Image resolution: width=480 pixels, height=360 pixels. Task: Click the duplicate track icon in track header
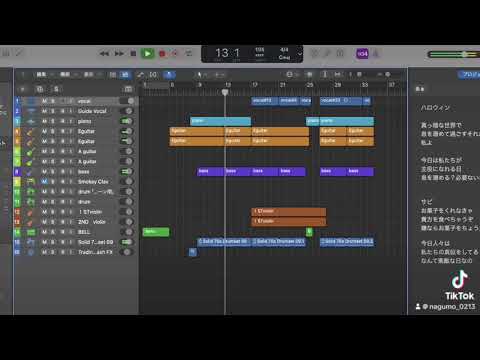pos(40,89)
